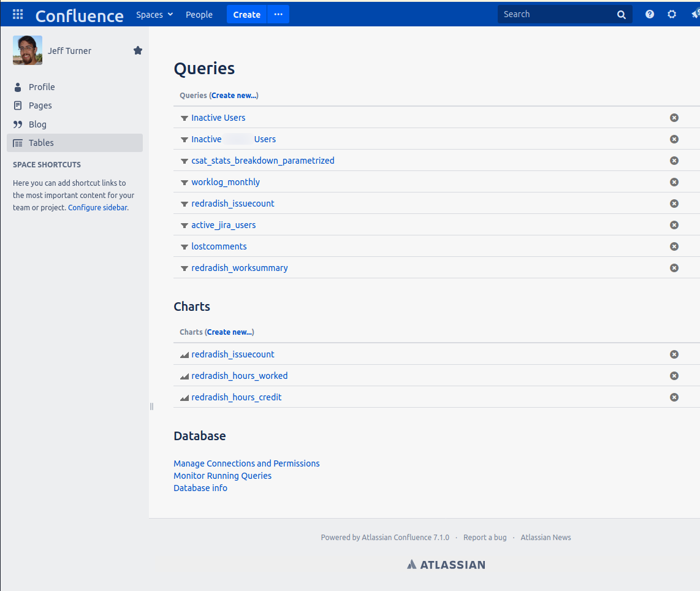Open Manage Connections and Permissions link
This screenshot has height=591, width=700.
point(246,463)
